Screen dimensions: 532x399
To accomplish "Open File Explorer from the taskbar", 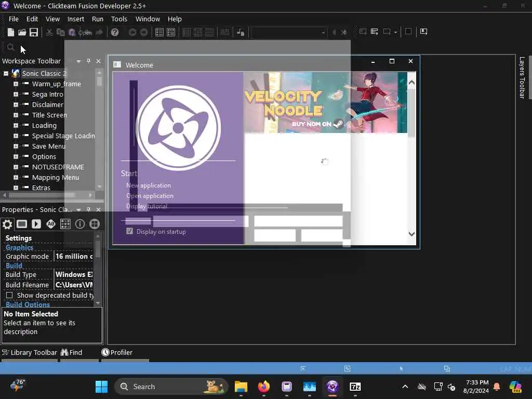I will coord(241,387).
